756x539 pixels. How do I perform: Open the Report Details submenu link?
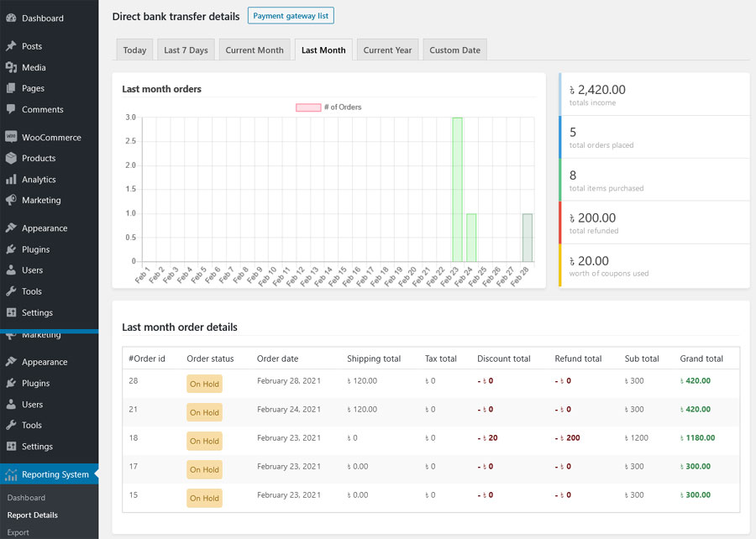click(x=32, y=515)
